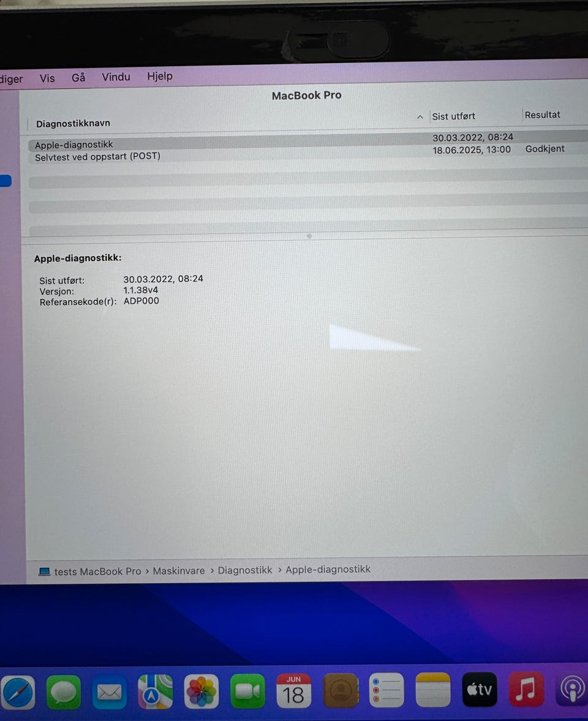The width and height of the screenshot is (588, 721).
Task: Sort by Sist utført column header
Action: (453, 116)
